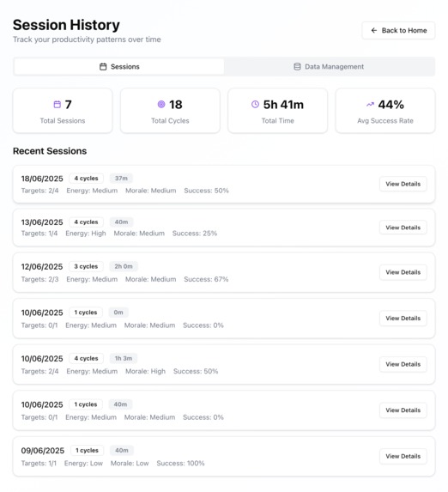
Task: Click the Recent Sessions heading
Action: (50, 151)
